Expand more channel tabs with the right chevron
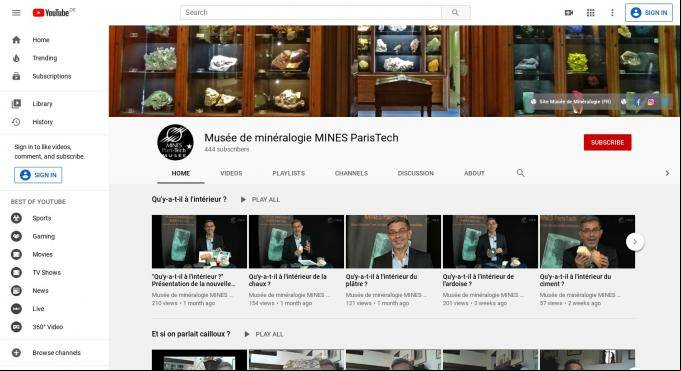The image size is (681, 371). [x=667, y=173]
